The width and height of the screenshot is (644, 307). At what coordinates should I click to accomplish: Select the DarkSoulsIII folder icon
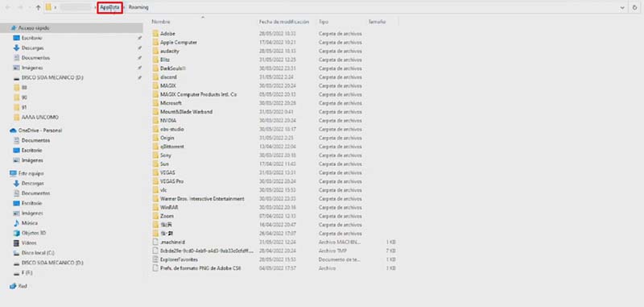pos(155,68)
